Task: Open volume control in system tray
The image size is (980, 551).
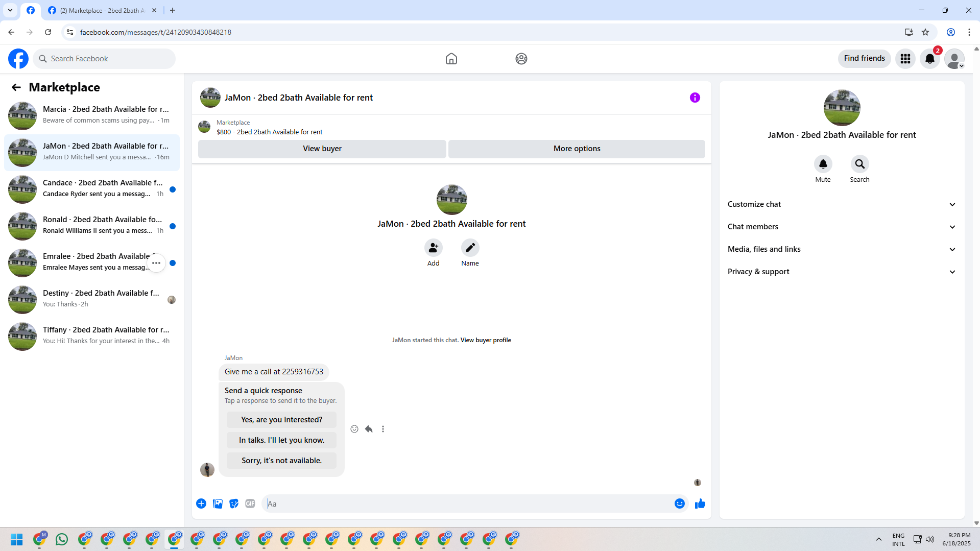Action: coord(930,539)
